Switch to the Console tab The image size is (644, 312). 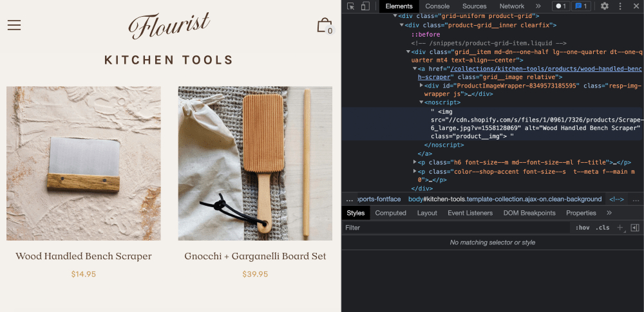[x=437, y=6]
